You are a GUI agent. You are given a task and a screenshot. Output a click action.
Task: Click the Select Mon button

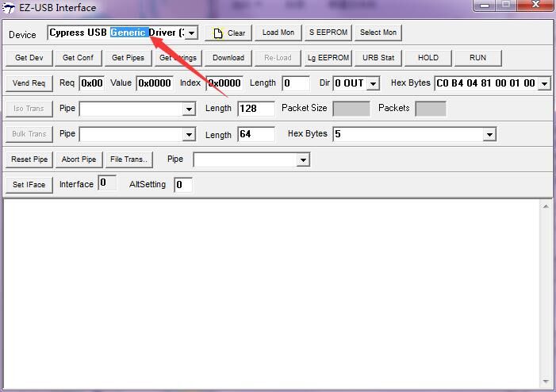coord(378,33)
